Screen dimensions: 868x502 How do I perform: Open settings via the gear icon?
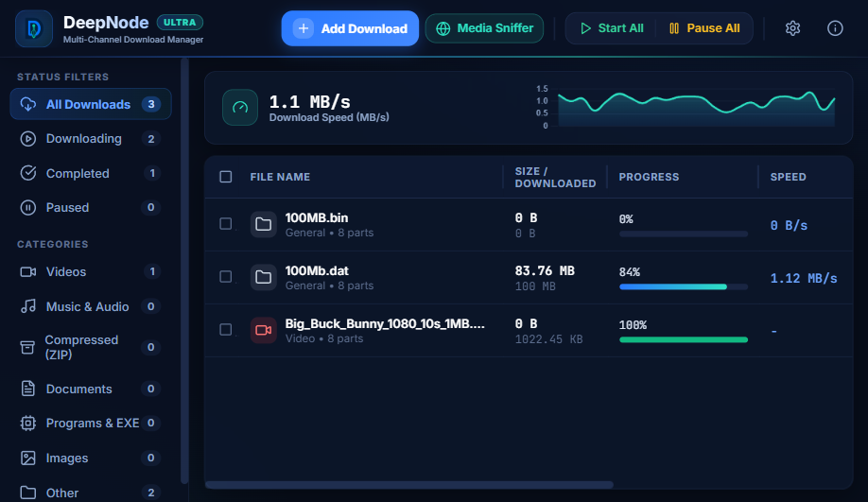(x=792, y=28)
